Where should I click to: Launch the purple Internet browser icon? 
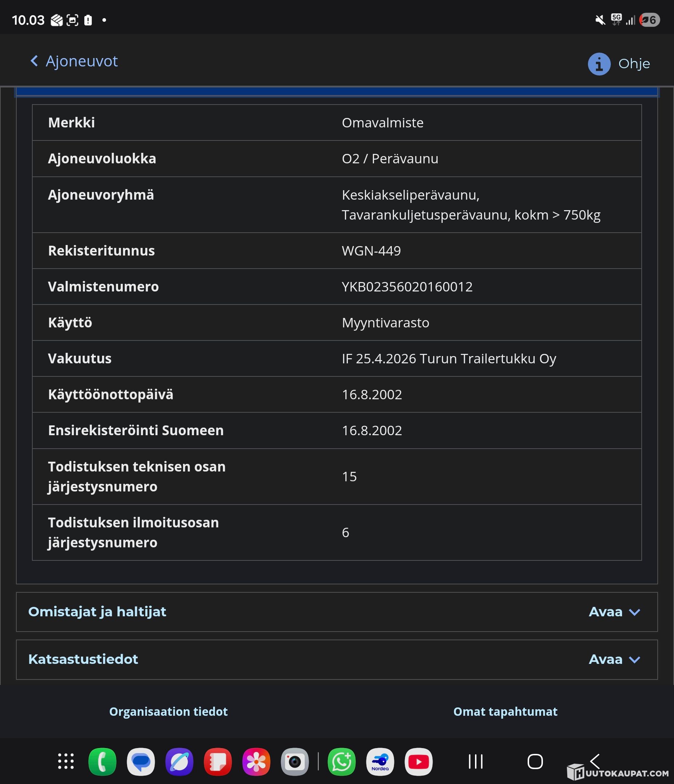point(179,761)
